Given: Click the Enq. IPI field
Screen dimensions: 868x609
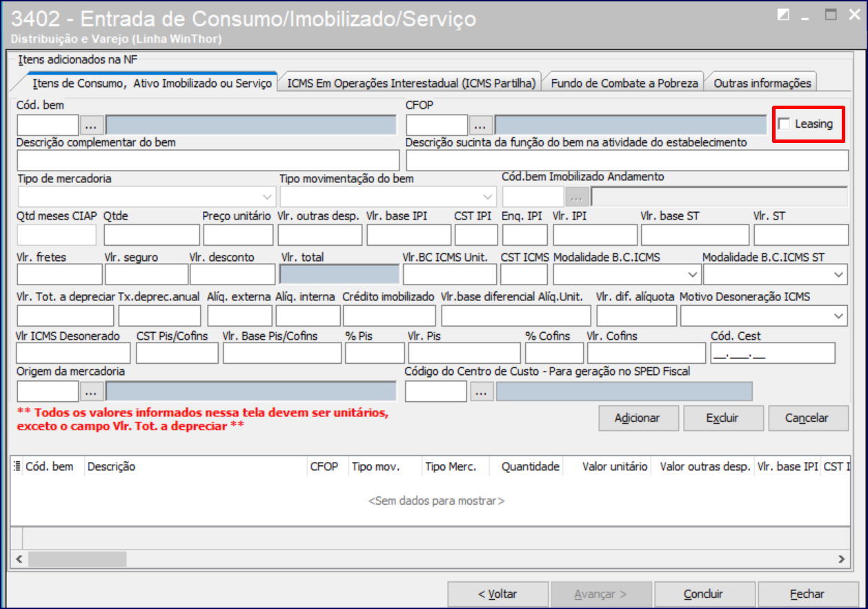Looking at the screenshot, I should coord(525,235).
